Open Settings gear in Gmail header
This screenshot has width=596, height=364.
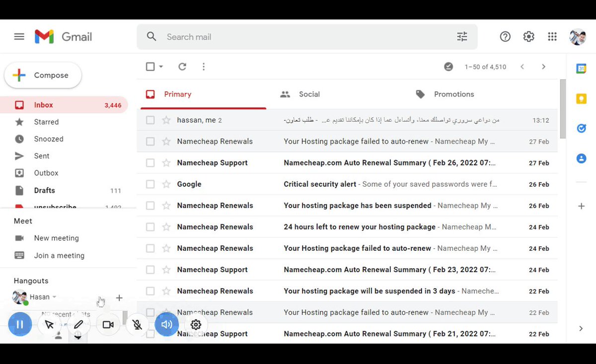click(x=528, y=37)
